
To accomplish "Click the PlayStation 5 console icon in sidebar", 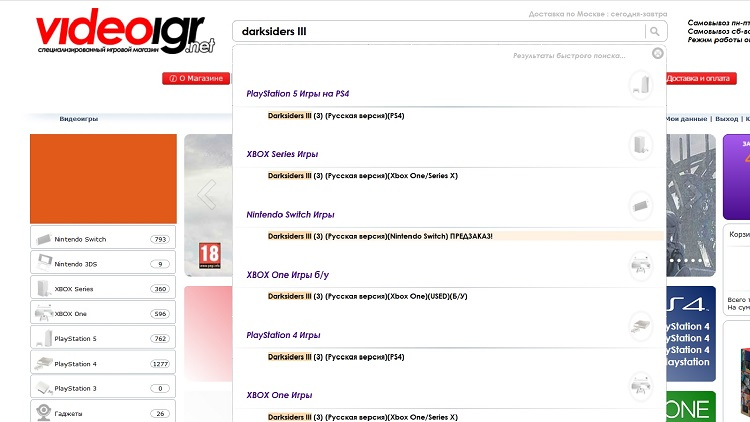I will click(44, 338).
